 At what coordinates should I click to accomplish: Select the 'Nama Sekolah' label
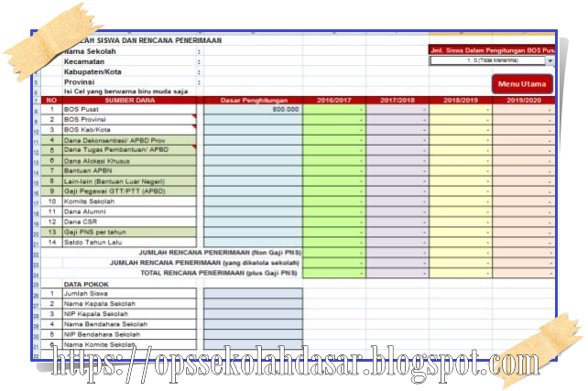(x=90, y=51)
